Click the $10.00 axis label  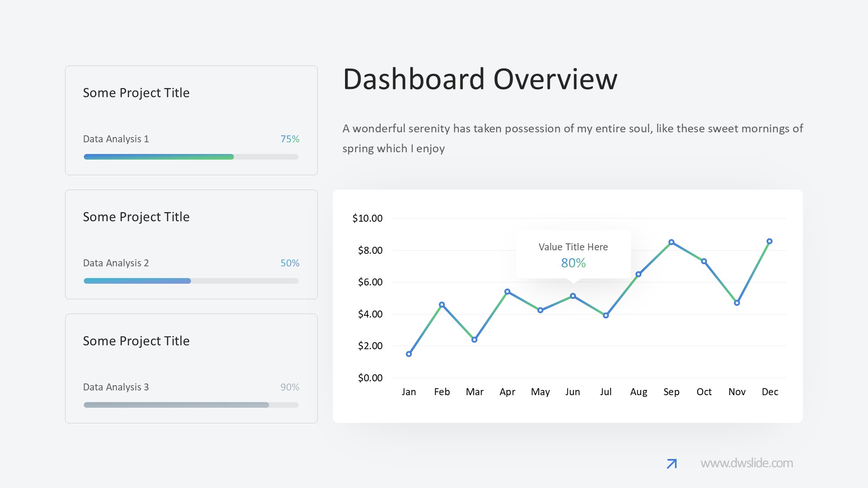[x=367, y=218]
